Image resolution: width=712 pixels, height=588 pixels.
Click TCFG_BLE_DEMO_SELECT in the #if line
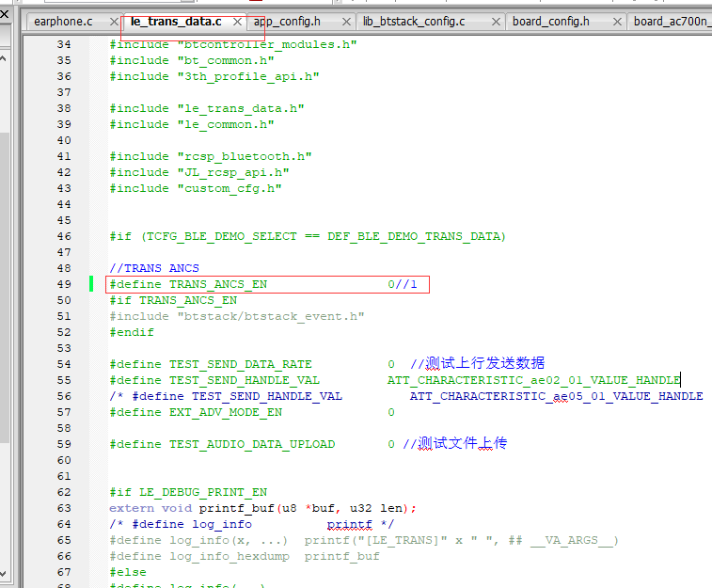pos(222,236)
